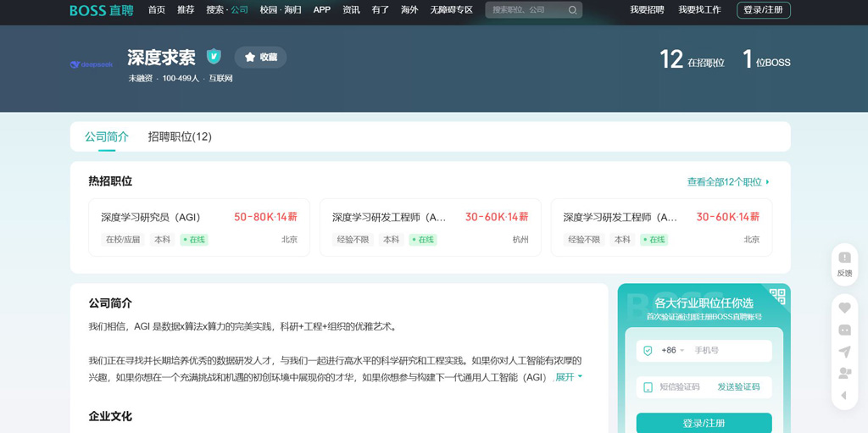The height and width of the screenshot is (433, 868).
Task: Click the verified shield badge beside 深度求索
Action: (x=214, y=57)
